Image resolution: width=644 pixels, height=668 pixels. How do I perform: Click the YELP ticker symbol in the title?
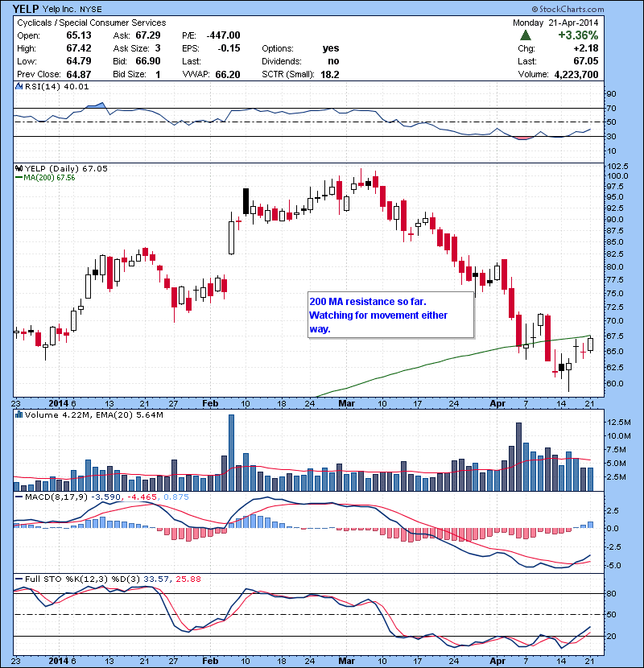click(x=26, y=9)
